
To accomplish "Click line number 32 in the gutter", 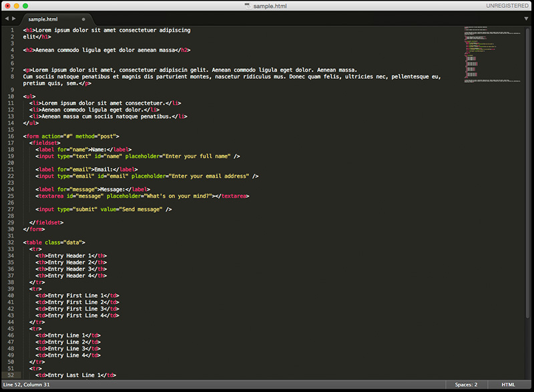I will [x=11, y=242].
